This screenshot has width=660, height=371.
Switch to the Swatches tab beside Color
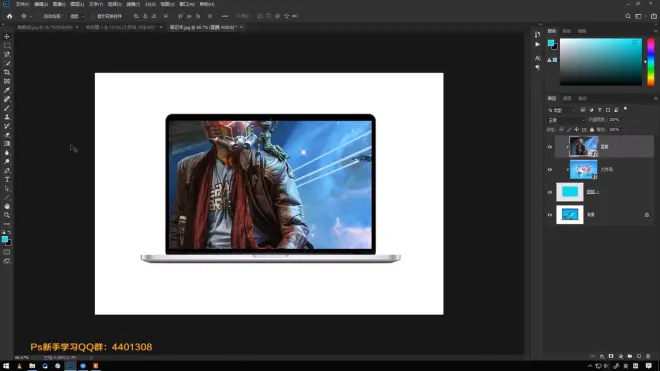(x=567, y=31)
